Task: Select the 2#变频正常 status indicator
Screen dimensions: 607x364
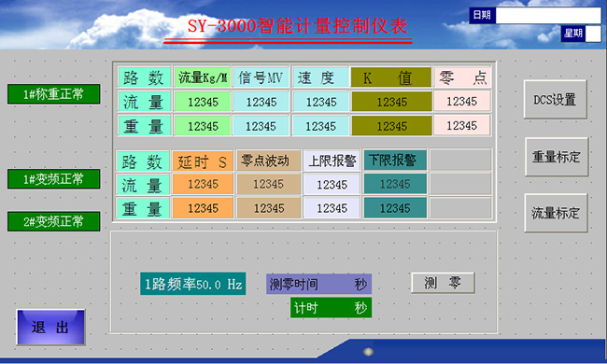Action: tap(54, 221)
